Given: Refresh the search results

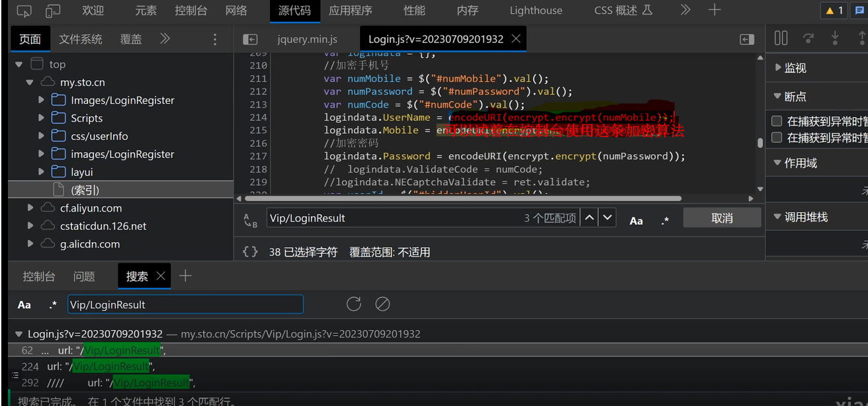Looking at the screenshot, I should tap(354, 304).
